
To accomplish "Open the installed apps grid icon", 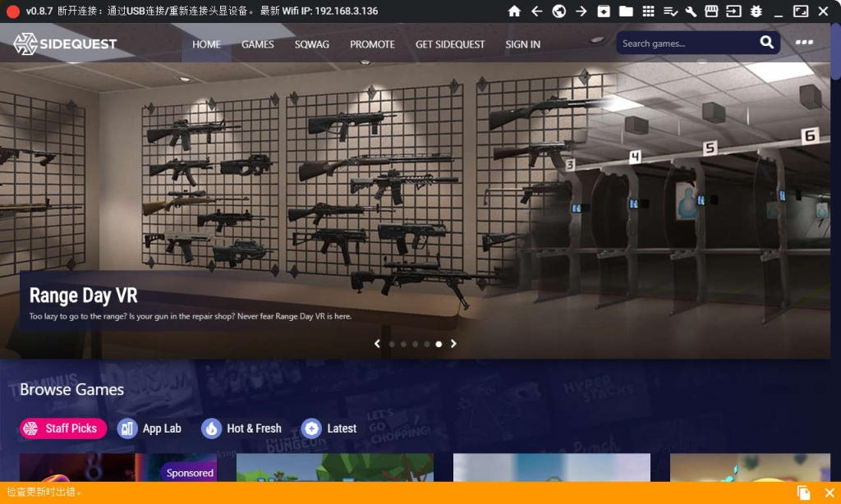I will click(648, 11).
